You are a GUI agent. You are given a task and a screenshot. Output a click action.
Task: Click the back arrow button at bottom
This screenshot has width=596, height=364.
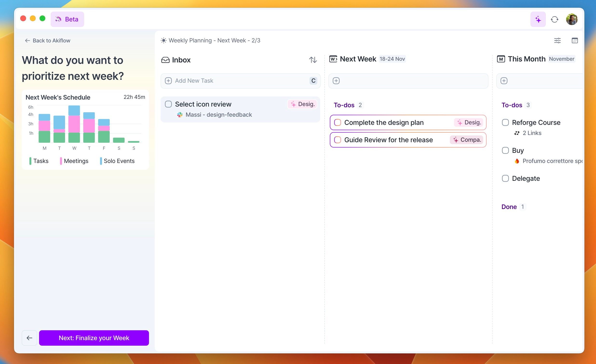(x=29, y=338)
